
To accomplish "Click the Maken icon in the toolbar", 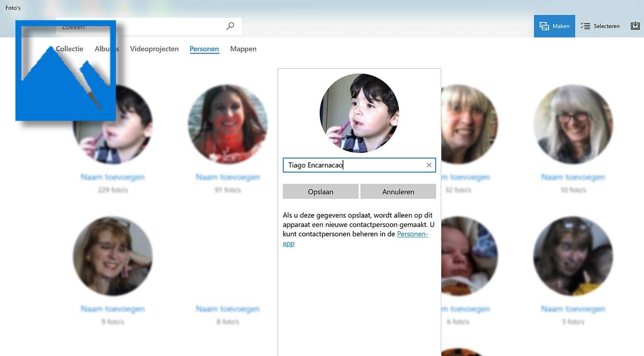I will (x=544, y=26).
